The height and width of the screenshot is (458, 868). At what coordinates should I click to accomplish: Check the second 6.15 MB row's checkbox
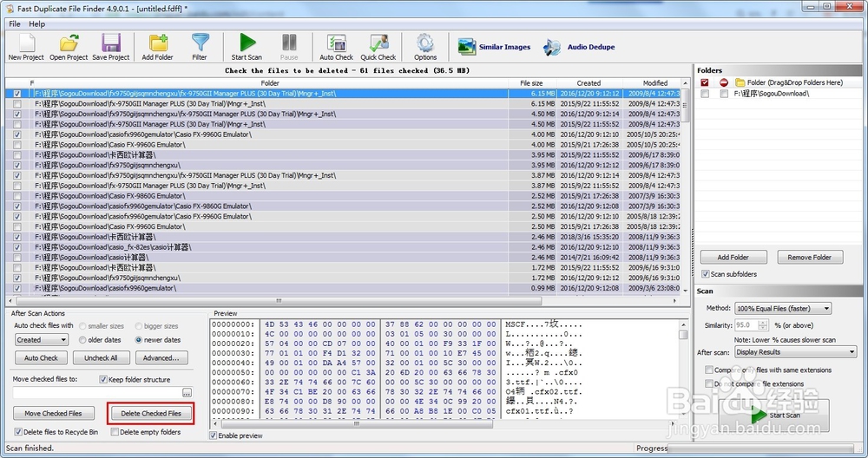(x=17, y=103)
